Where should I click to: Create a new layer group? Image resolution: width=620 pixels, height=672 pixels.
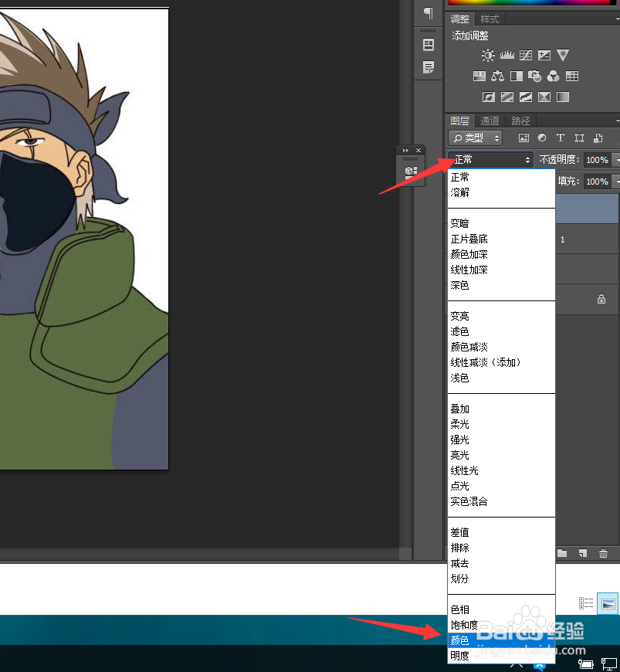click(x=562, y=553)
